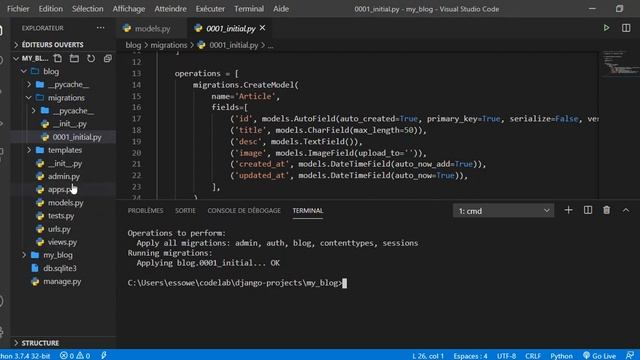Screen dimensions: 640x360
Task: Click the New Folder icon in explorer header
Action: [x=74, y=58]
